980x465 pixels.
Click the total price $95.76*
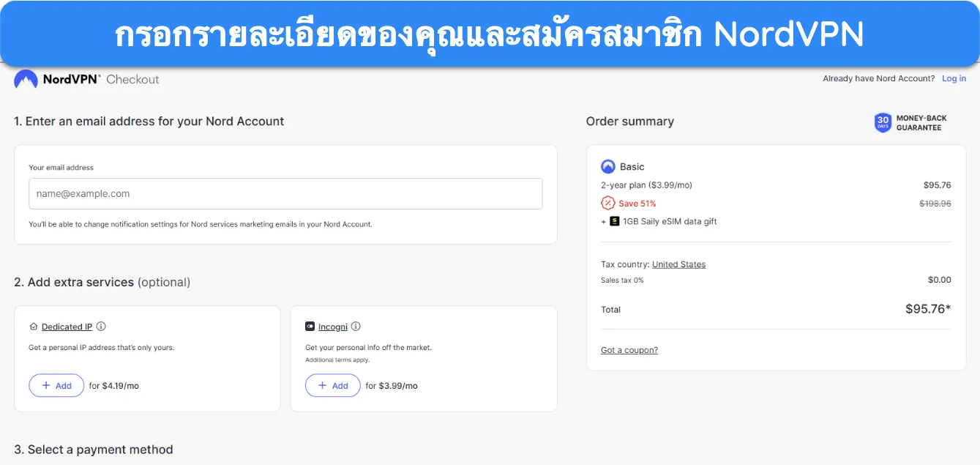pyautogui.click(x=928, y=309)
